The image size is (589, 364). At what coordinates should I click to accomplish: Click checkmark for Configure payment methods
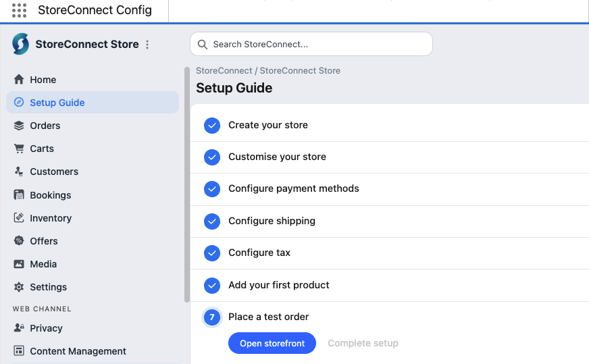212,188
